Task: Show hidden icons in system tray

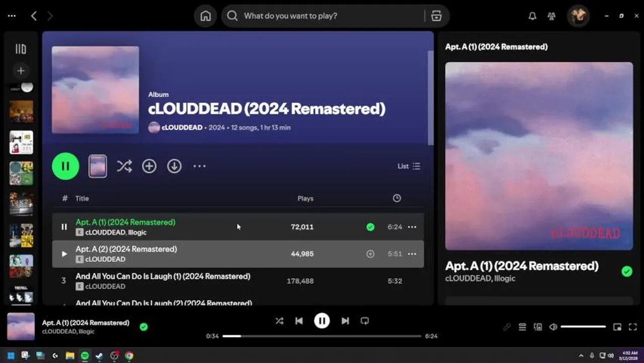Action: click(581, 355)
